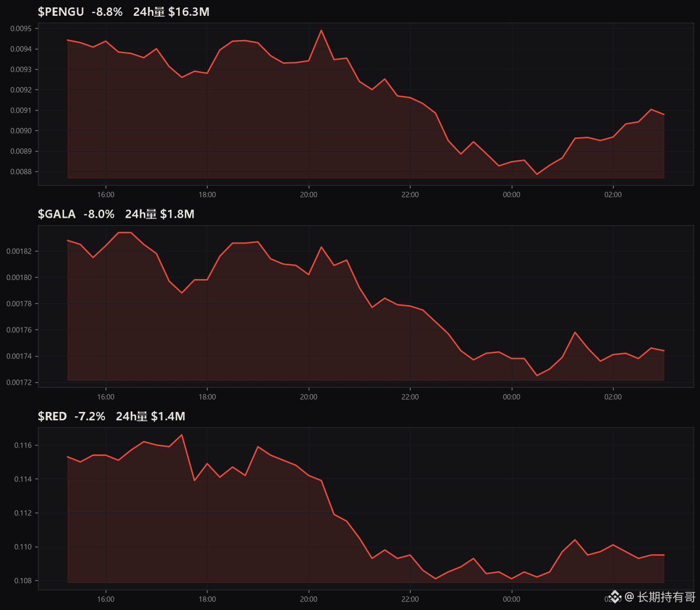Select 22:00 on the PENGU chart time axis

point(410,195)
